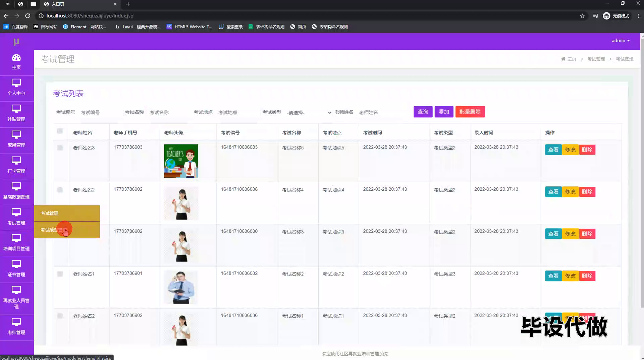Click the logo icon atop the sidebar
644x360 pixels.
point(16,42)
